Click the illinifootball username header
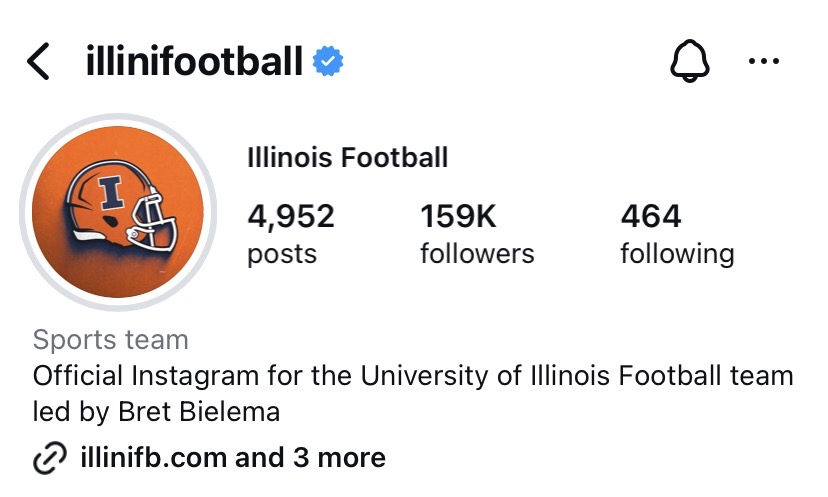 pos(194,63)
